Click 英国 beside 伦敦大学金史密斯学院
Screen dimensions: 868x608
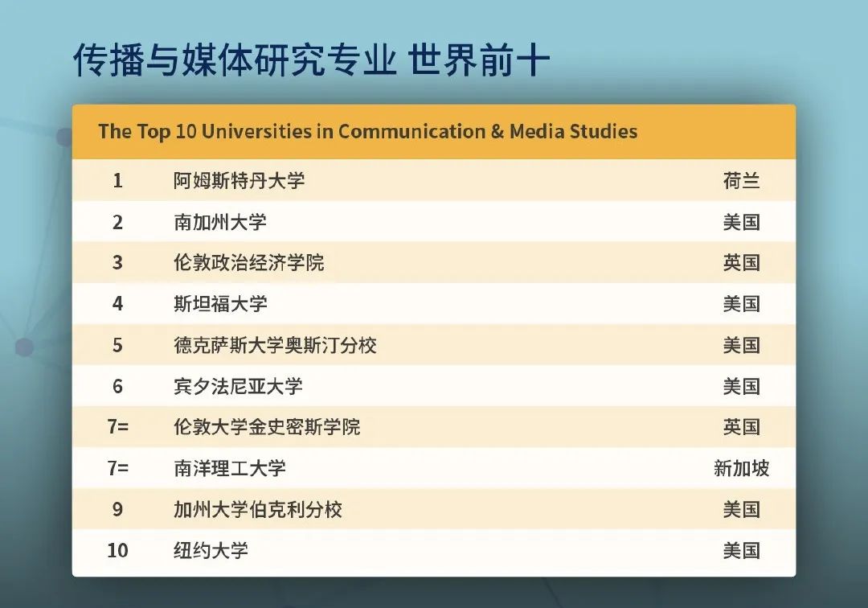[741, 427]
